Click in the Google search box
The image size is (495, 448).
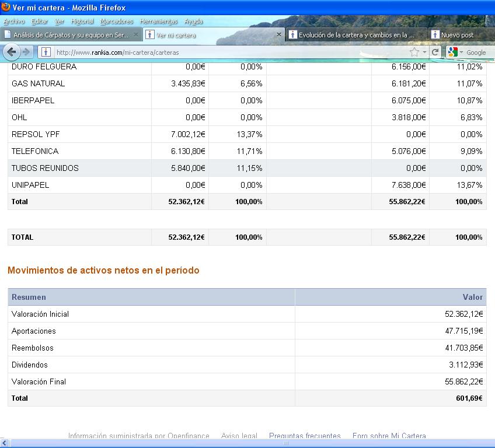(x=477, y=52)
